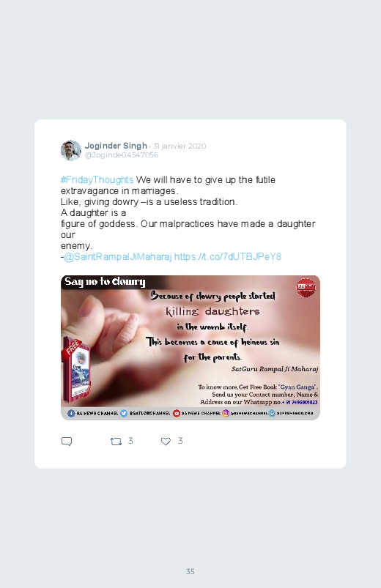The height and width of the screenshot is (588, 381).
Task: Click the heart like icon
Action: pyautogui.click(x=166, y=442)
